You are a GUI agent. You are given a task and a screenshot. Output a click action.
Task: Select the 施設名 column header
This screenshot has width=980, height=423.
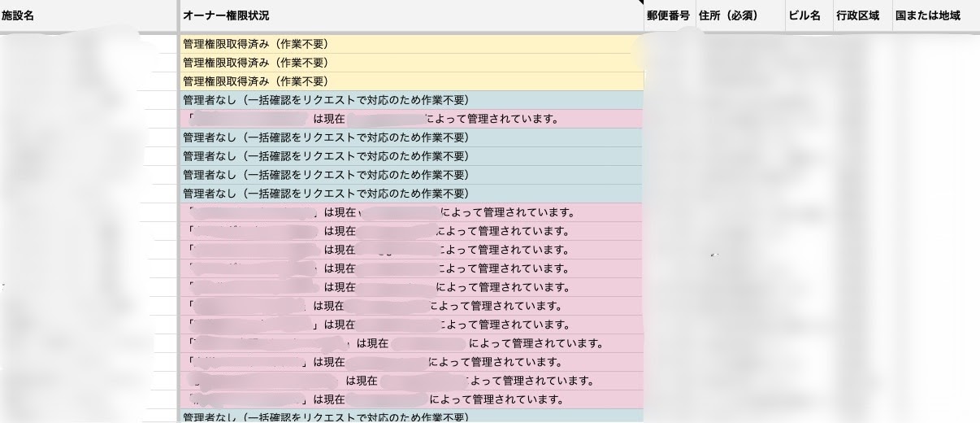click(x=88, y=15)
